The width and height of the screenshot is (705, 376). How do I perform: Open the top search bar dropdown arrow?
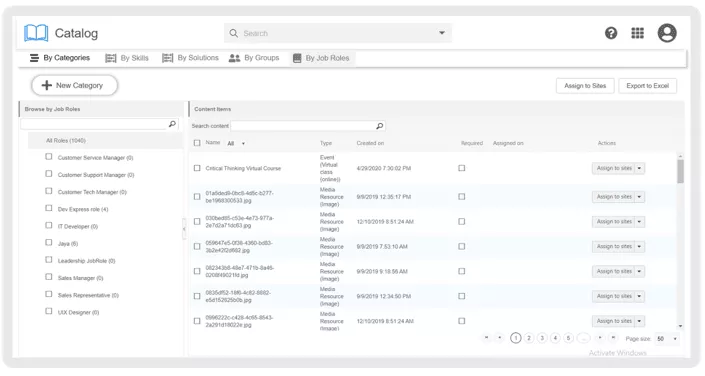(442, 33)
